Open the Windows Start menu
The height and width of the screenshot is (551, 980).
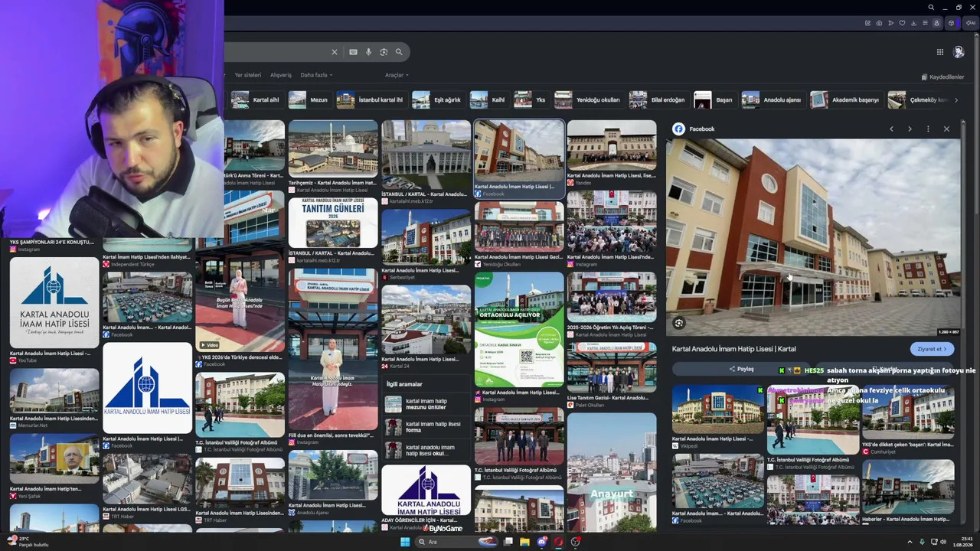pyautogui.click(x=405, y=542)
